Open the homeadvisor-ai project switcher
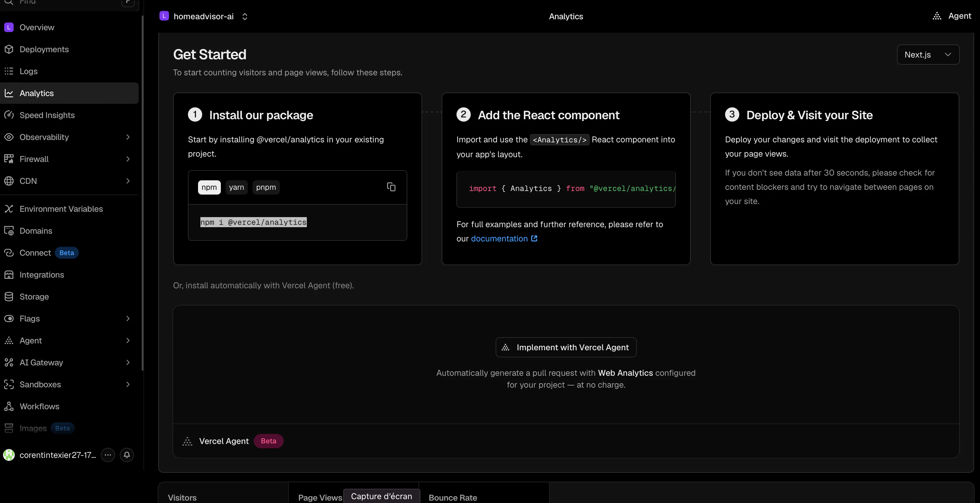This screenshot has height=503, width=980. tap(245, 16)
